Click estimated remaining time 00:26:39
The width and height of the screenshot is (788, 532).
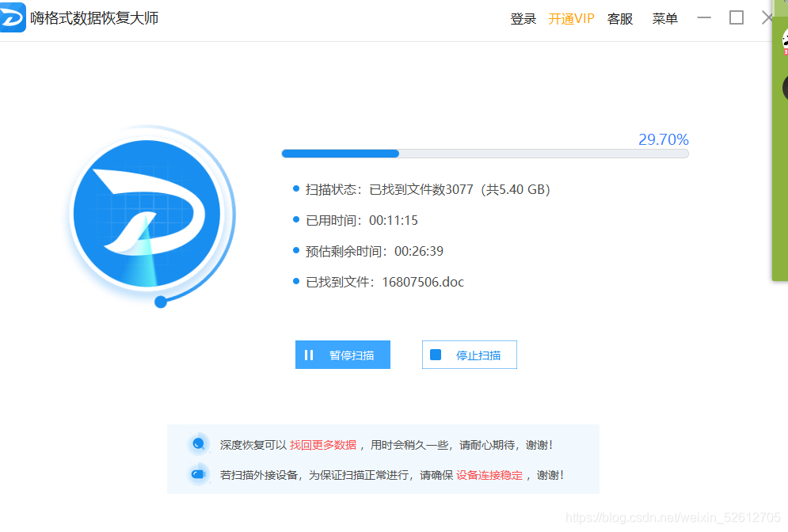(x=419, y=251)
